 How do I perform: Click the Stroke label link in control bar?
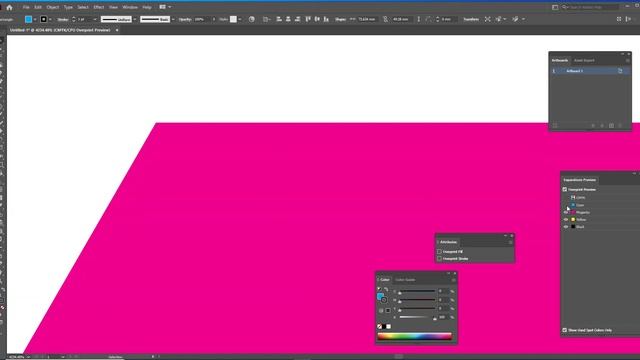point(62,19)
